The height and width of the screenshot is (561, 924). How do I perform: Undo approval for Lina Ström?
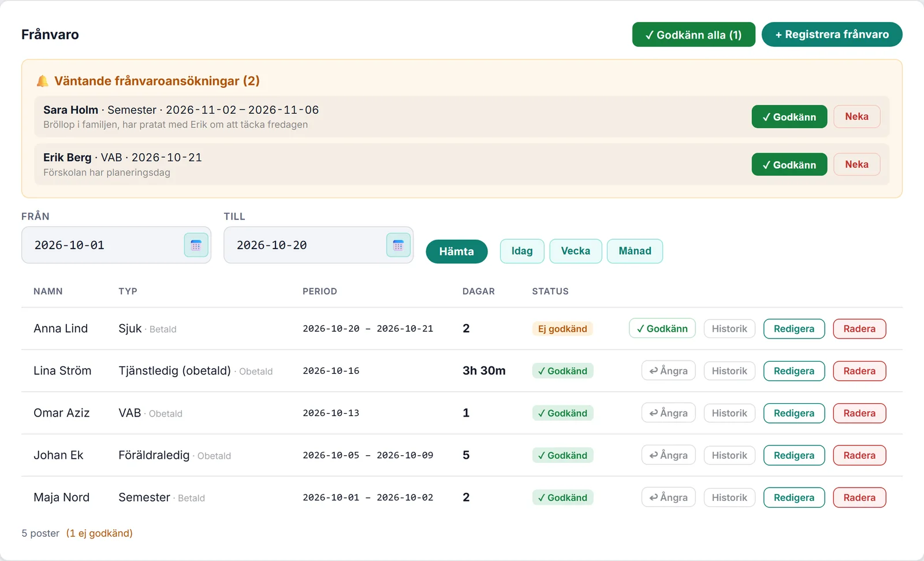pyautogui.click(x=668, y=371)
